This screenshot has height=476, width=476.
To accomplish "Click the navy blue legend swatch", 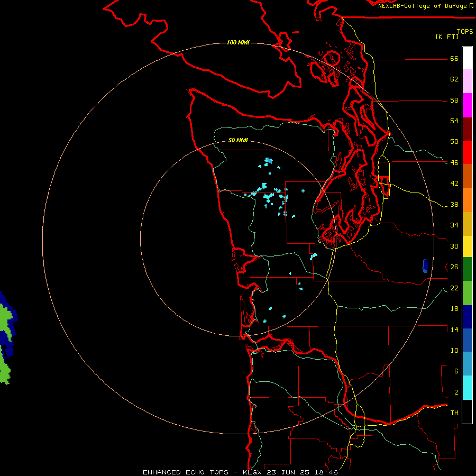I will (467, 317).
